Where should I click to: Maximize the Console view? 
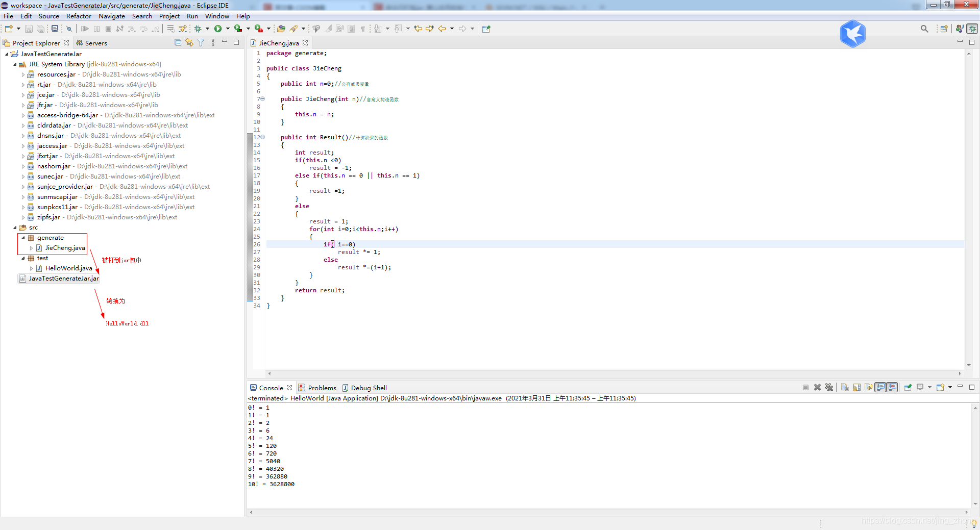[972, 387]
